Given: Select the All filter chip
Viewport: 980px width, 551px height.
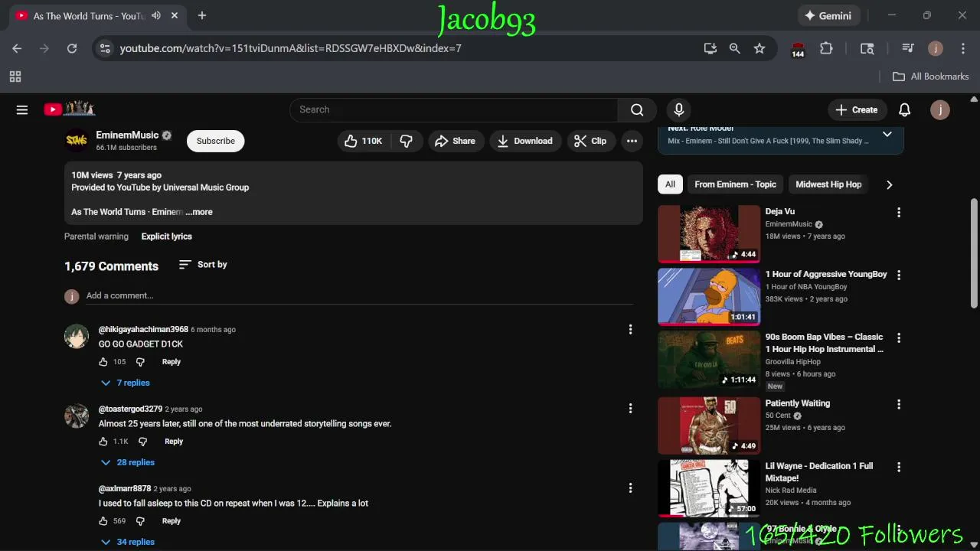Looking at the screenshot, I should tap(670, 184).
